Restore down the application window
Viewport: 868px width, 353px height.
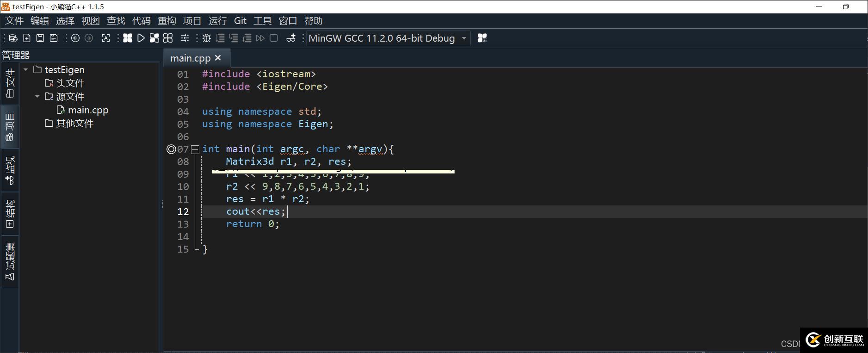coord(846,6)
